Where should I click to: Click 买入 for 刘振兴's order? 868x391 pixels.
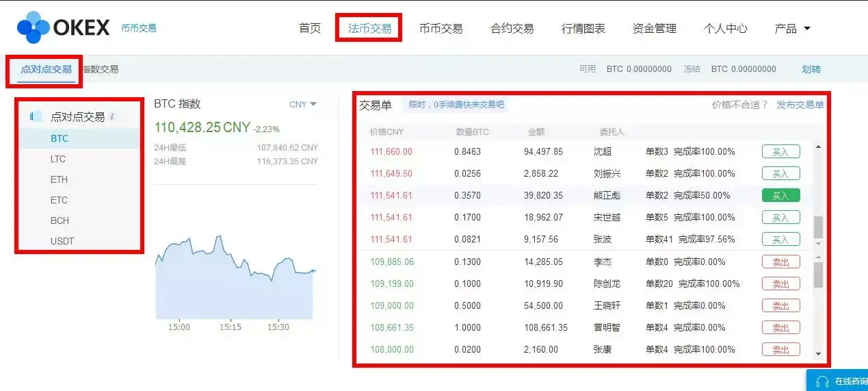pyautogui.click(x=780, y=174)
